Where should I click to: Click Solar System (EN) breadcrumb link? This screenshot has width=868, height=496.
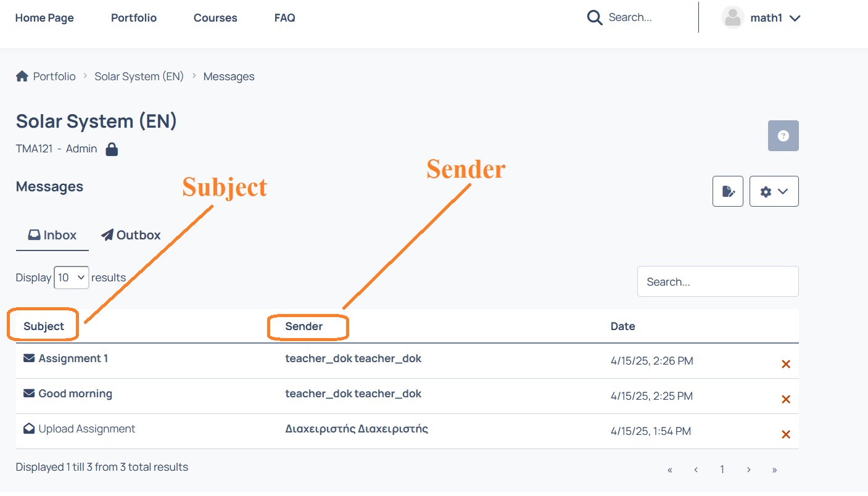139,76
